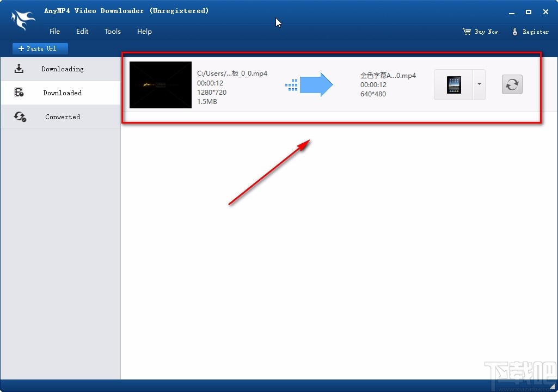Click the Downloading sidebar icon
Screen dimensions: 558x392
pos(19,69)
